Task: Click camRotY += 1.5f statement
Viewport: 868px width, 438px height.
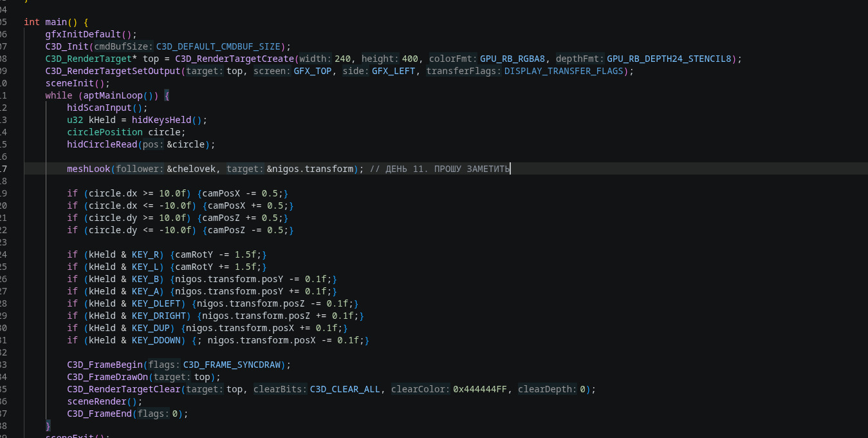Action: [218, 267]
